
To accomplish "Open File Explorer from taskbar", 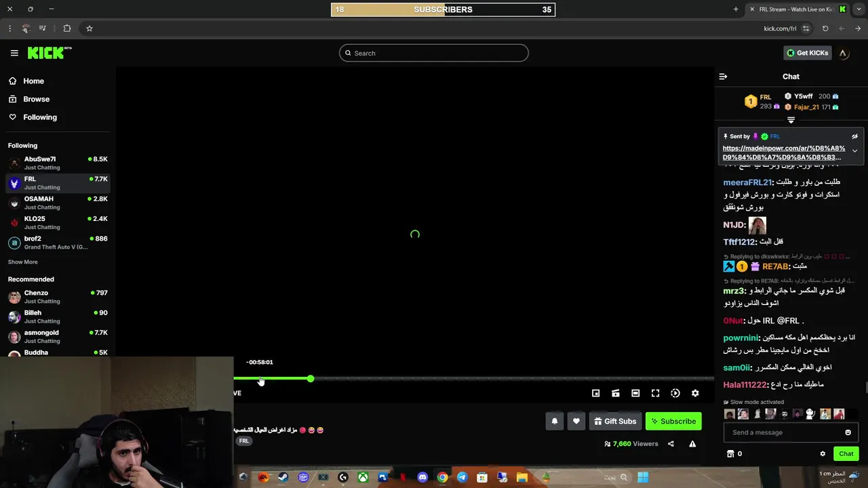I will point(522,477).
